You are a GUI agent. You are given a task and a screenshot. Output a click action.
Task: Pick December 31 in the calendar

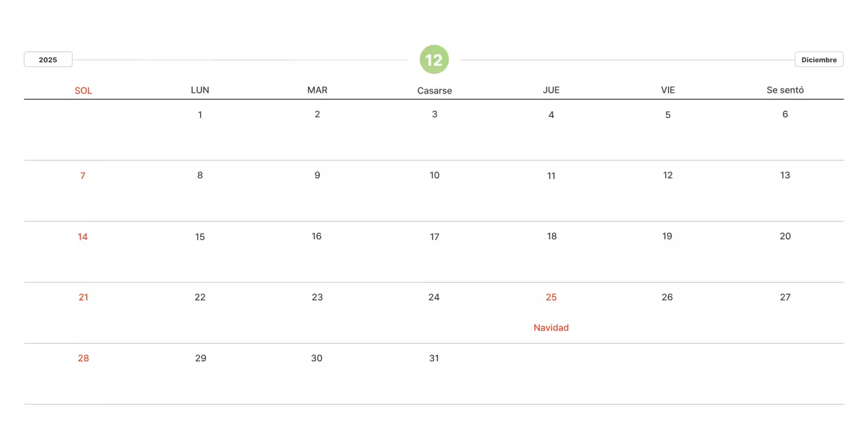click(434, 358)
